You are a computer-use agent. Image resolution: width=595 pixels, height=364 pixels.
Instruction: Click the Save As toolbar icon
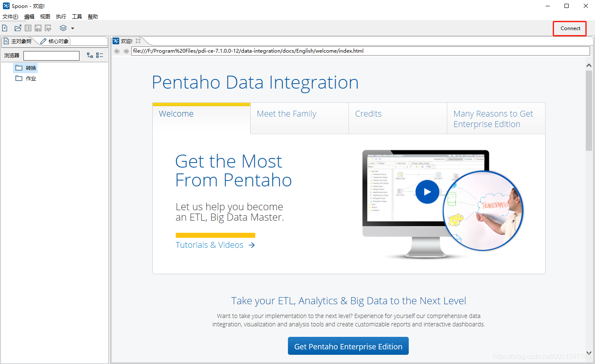click(x=48, y=28)
